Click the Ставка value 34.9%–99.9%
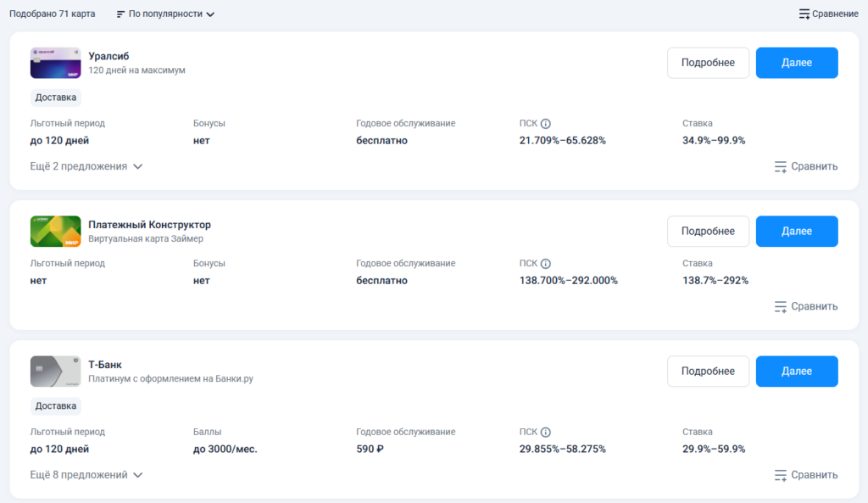The height and width of the screenshot is (503, 868). (x=714, y=141)
